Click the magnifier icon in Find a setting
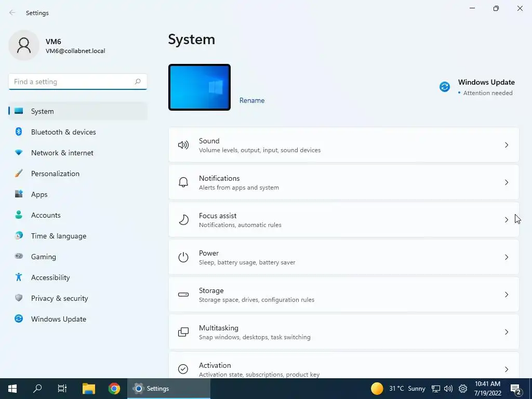The height and width of the screenshot is (399, 532). (137, 82)
